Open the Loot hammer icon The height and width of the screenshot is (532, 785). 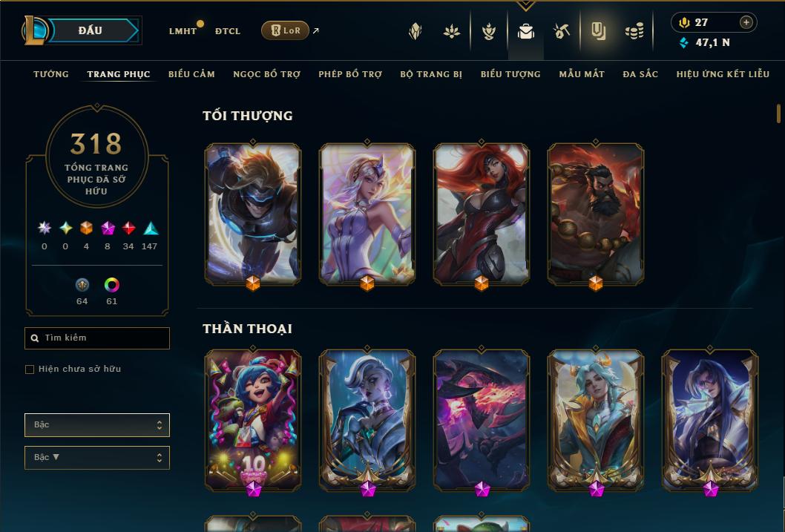click(x=561, y=31)
